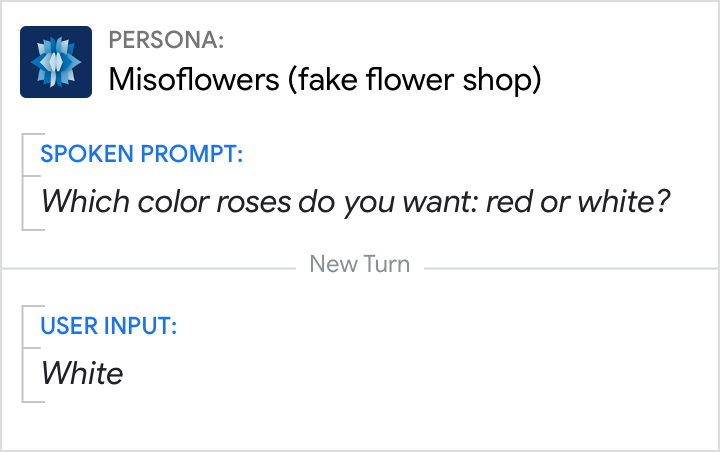Viewport: 720px width, 452px height.
Task: Click divider line left of New Turn
Action: [x=150, y=267]
